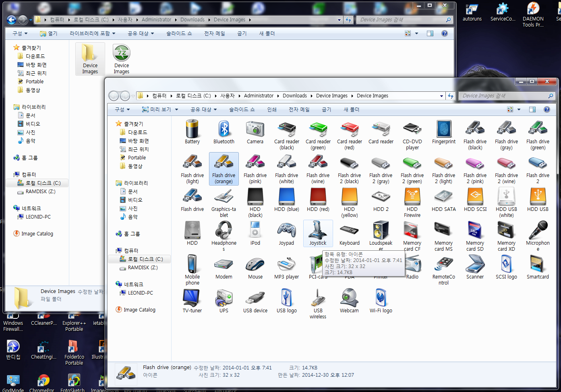Select the Battery icon file
Image resolution: width=561 pixels, height=392 pixels.
pyautogui.click(x=192, y=132)
